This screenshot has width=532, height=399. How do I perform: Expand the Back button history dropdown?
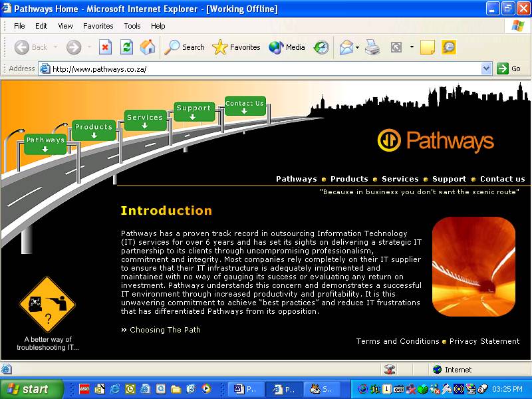[55, 47]
